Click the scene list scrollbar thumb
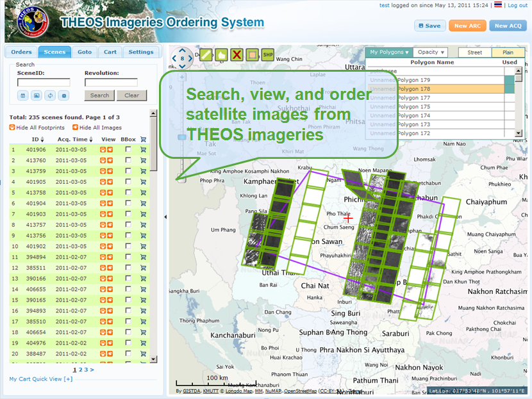Viewport: 532px width, 399px height. (x=153, y=144)
